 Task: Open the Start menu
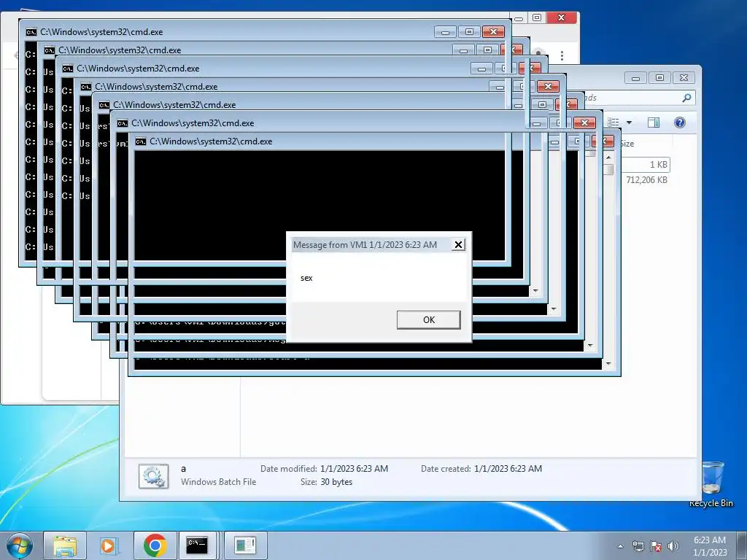[x=19, y=545]
